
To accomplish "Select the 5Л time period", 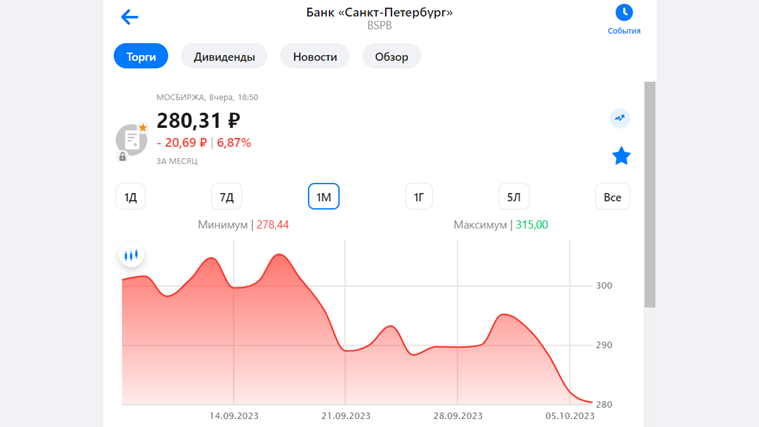I will point(514,197).
